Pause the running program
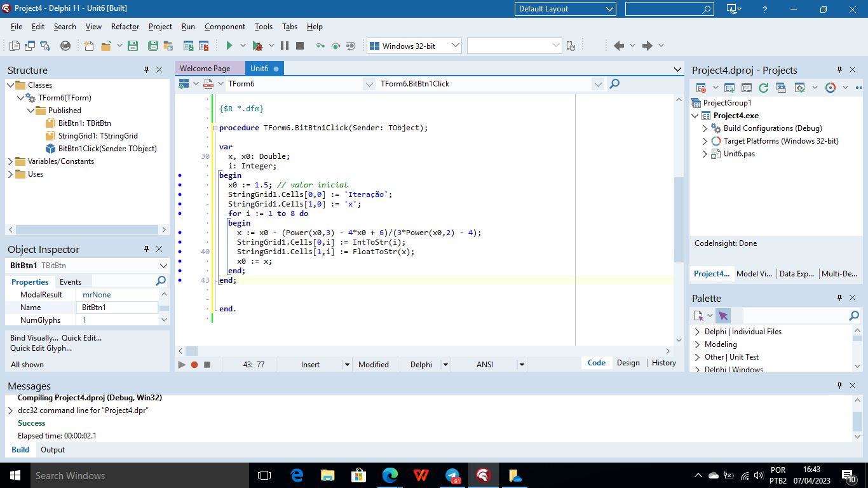Viewport: 868px width, 488px height. (x=284, y=46)
